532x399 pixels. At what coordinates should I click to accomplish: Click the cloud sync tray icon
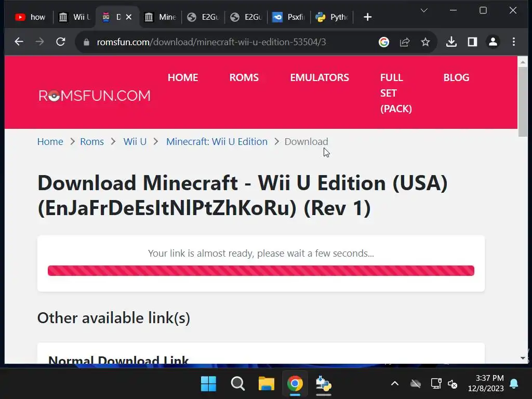pyautogui.click(x=416, y=384)
